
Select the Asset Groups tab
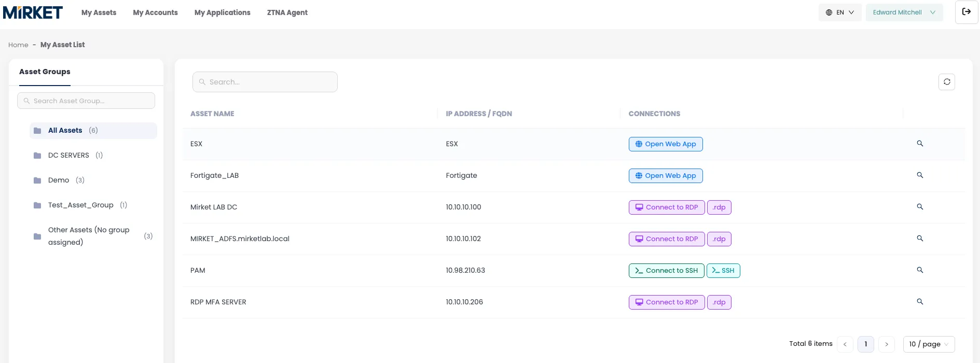pyautogui.click(x=45, y=72)
